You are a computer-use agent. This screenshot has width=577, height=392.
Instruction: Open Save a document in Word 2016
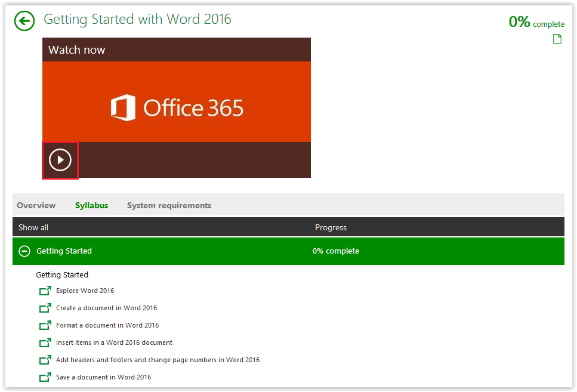tap(103, 377)
